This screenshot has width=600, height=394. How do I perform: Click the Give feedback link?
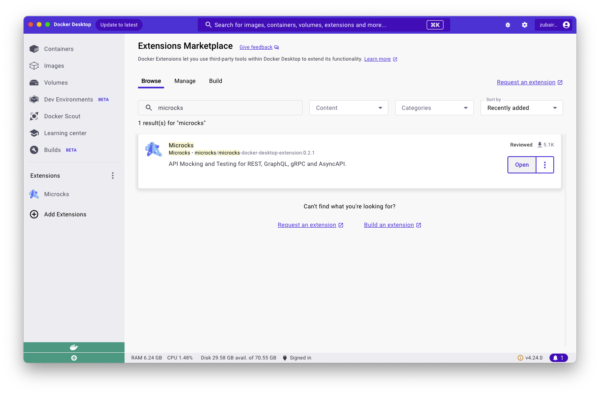259,47
